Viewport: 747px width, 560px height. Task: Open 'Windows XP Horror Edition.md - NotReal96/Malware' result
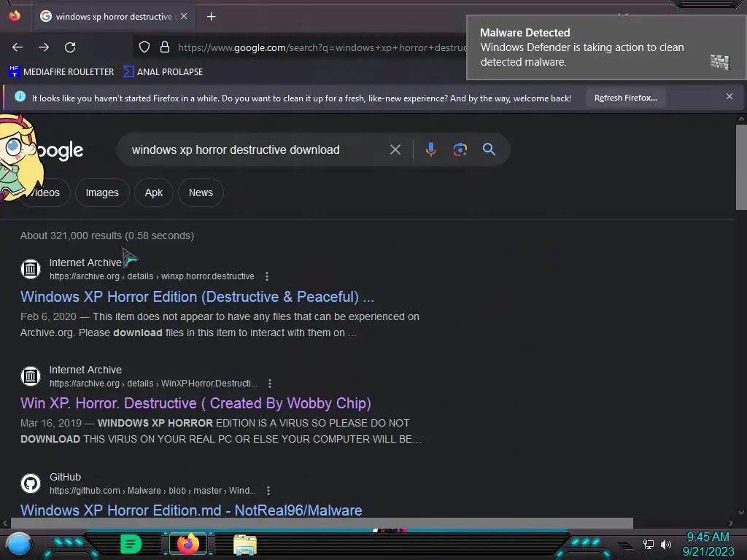191,510
